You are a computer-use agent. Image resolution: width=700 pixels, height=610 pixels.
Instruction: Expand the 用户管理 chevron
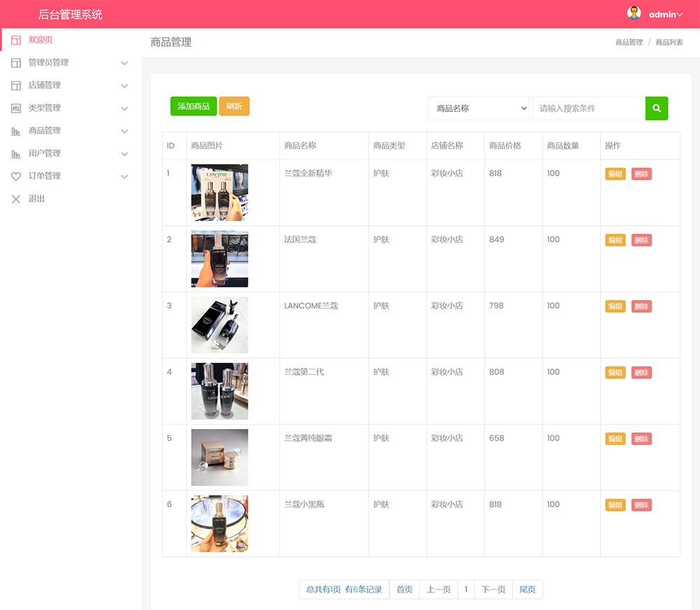(x=125, y=155)
